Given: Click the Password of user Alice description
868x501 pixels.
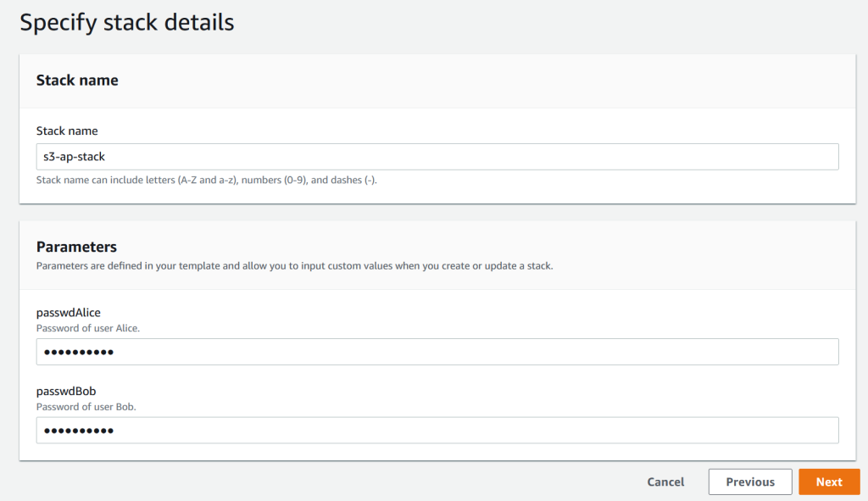Looking at the screenshot, I should click(x=89, y=327).
